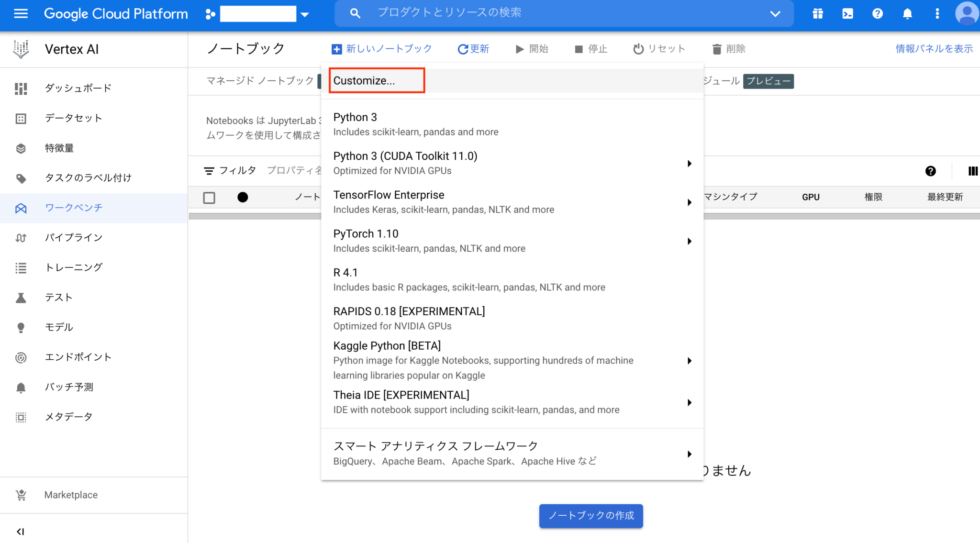Open the notifications bell
This screenshot has height=543, width=980.
[907, 13]
